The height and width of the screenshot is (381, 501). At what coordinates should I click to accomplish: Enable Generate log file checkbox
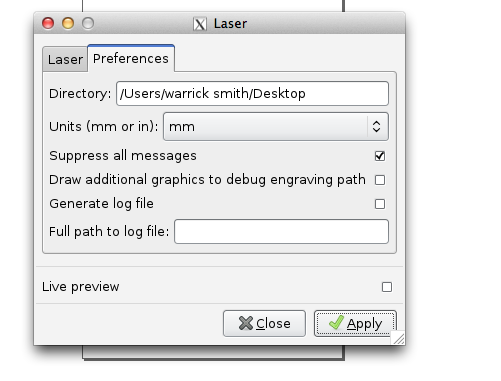tap(380, 204)
